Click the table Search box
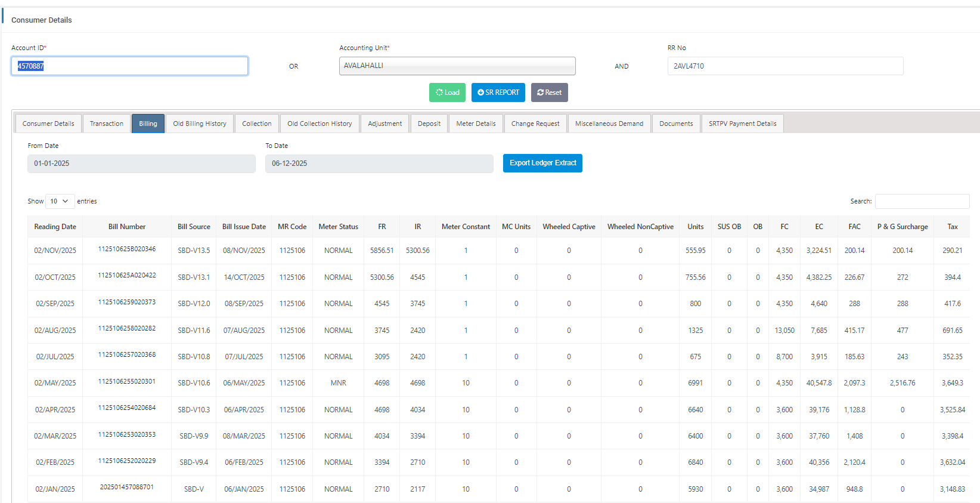980x503 pixels. tap(922, 202)
